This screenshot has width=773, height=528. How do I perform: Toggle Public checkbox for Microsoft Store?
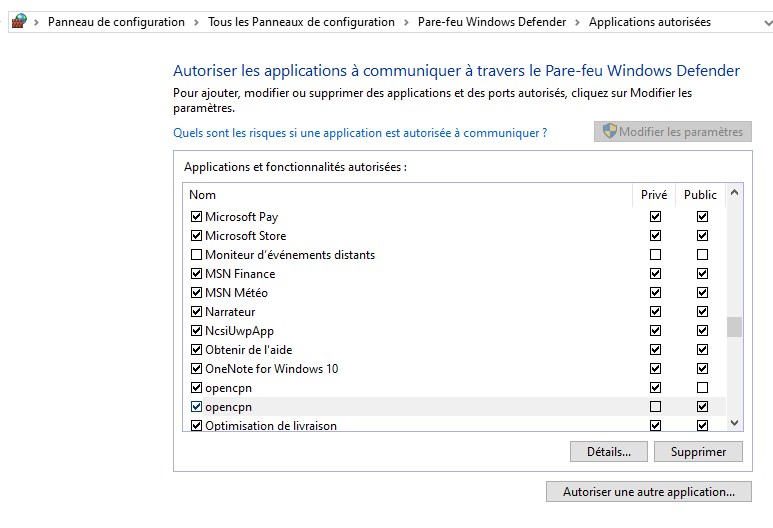click(x=703, y=236)
